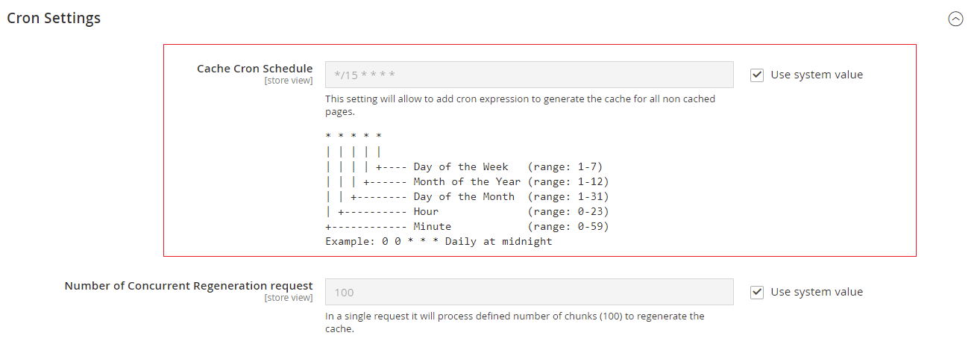The image size is (980, 362).
Task: Click the Daily at midnight example line
Action: (439, 242)
